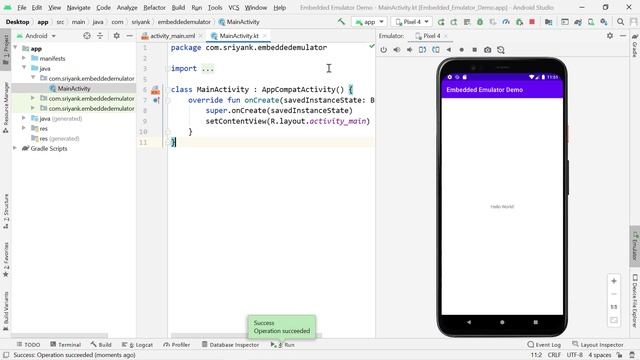
Task: Click Select Opened File target icon
Action: (87, 36)
